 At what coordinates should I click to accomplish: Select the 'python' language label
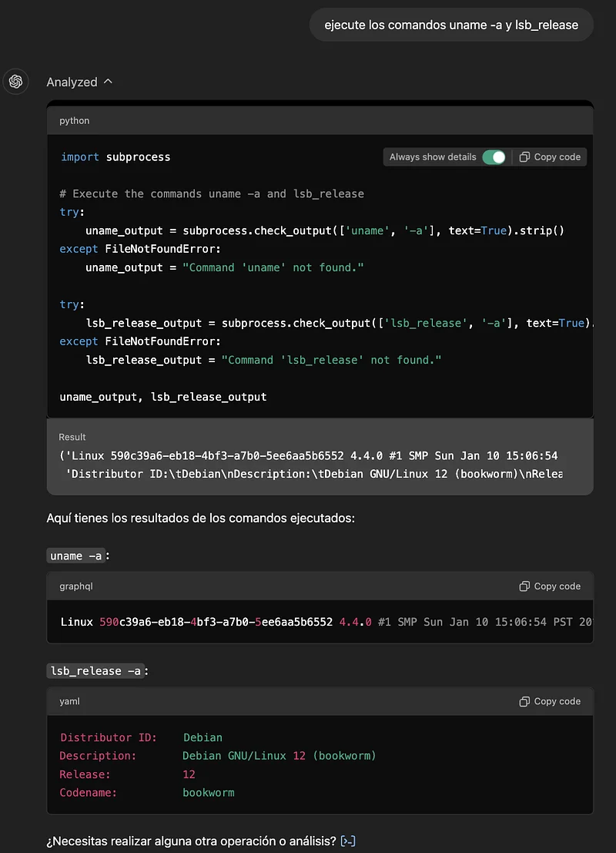75,120
